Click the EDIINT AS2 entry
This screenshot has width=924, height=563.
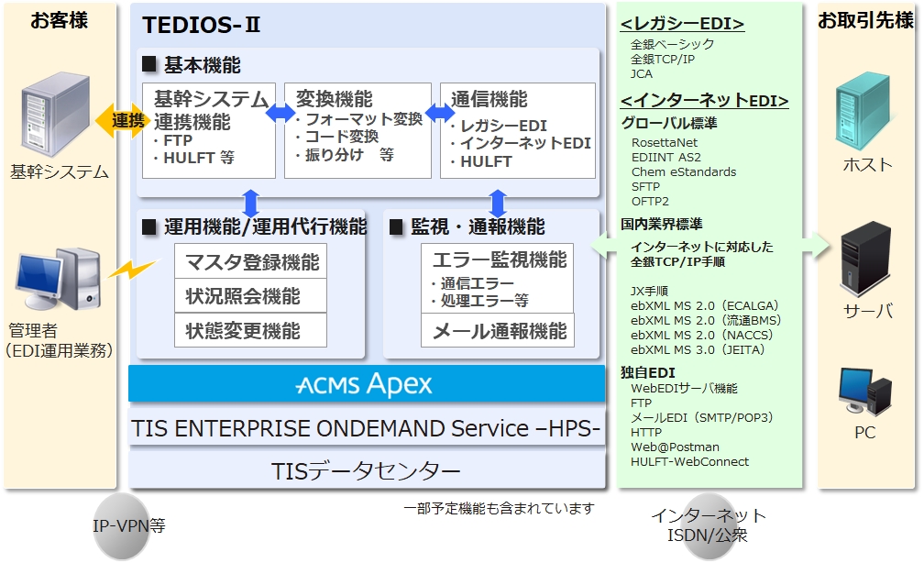[665, 158]
